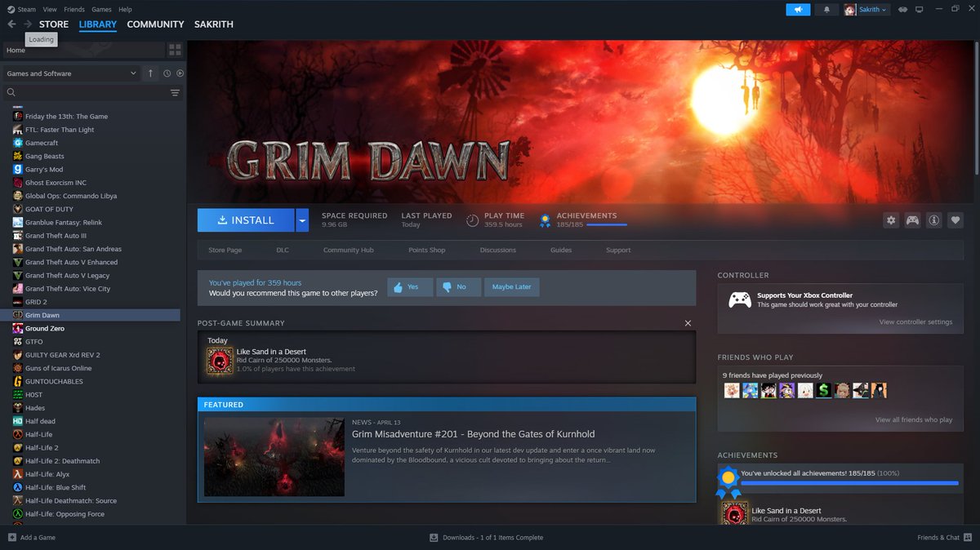Expand the install options dropdown arrow
The width and height of the screenshot is (980, 550).
(x=302, y=220)
